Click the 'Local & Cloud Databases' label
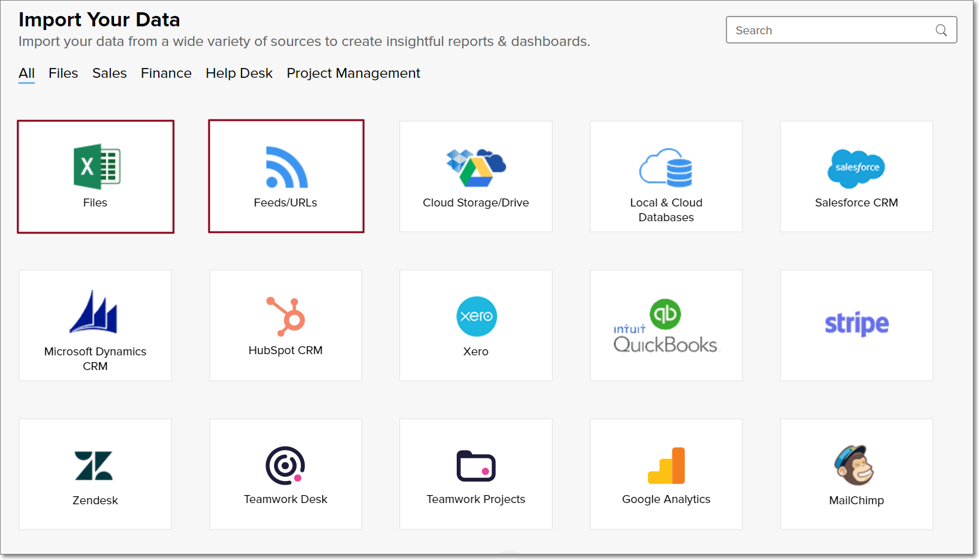Screen dimensions: 979x560 666,210
